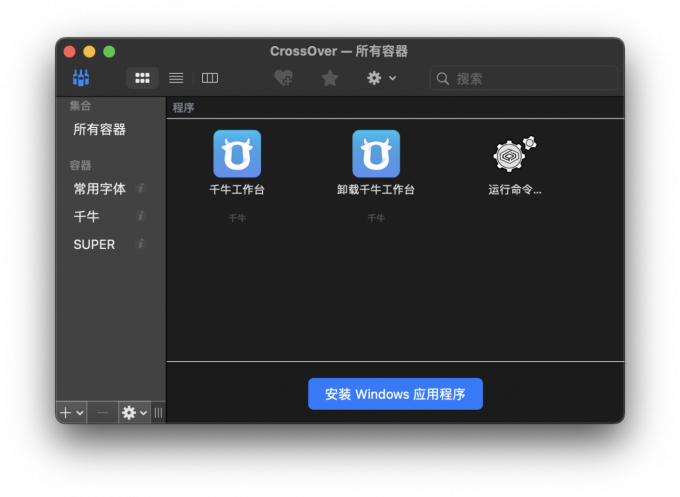This screenshot has height=497, width=680.
Task: Open the add container plus dropdown
Action: [72, 412]
